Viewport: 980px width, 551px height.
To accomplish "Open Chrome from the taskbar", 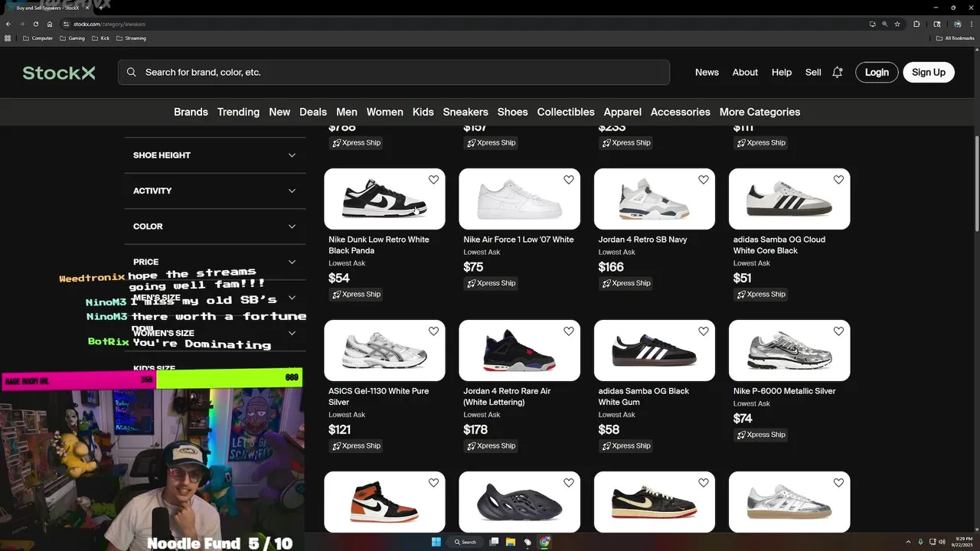I will click(544, 542).
